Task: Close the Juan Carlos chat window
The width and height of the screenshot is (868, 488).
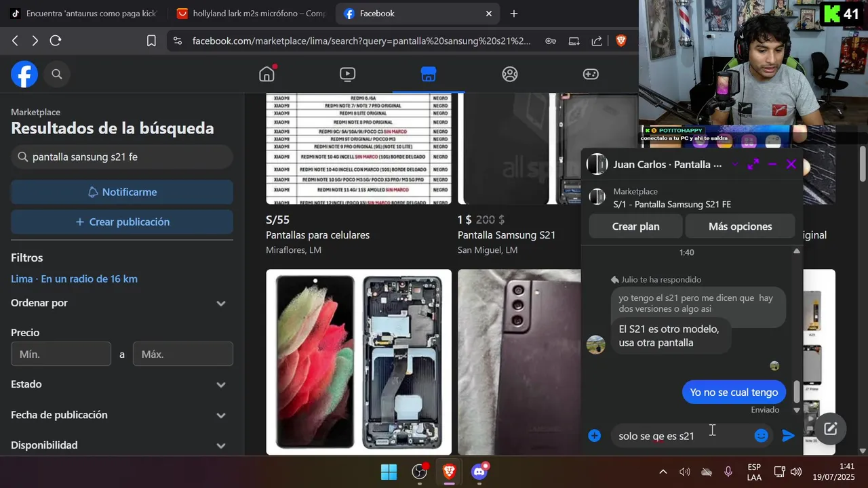Action: point(791,164)
